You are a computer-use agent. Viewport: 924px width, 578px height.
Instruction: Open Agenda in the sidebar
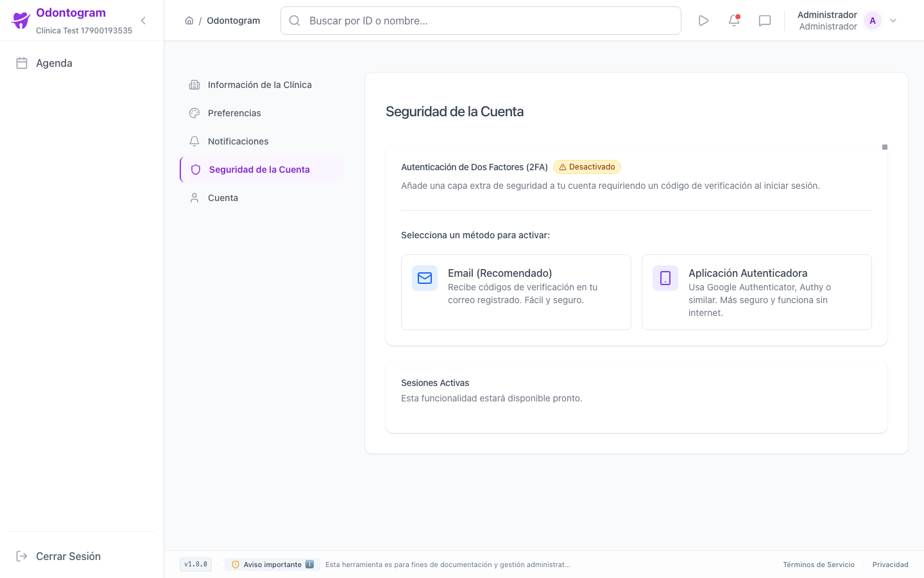[x=82, y=63]
